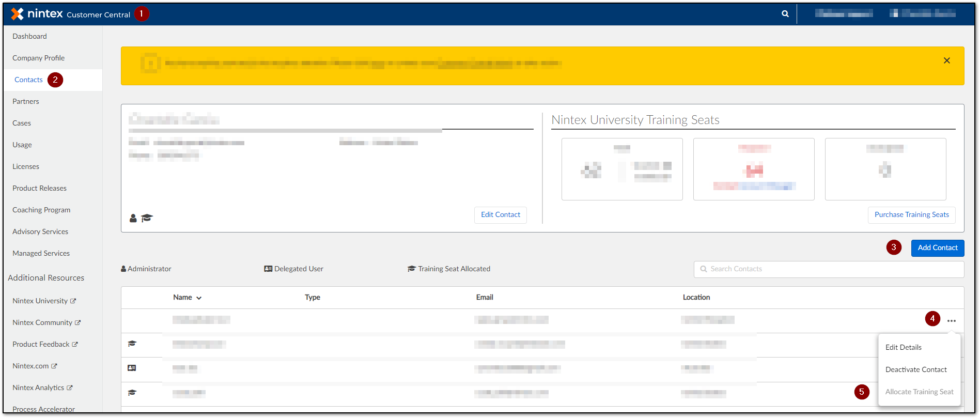
Task: Open Advisory Services page
Action: (x=40, y=231)
